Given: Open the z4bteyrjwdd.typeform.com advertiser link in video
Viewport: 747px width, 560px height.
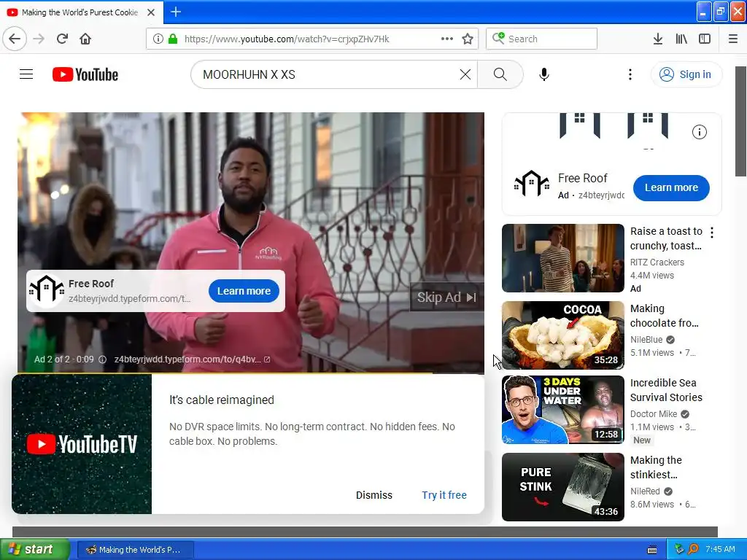Looking at the screenshot, I should coord(192,359).
